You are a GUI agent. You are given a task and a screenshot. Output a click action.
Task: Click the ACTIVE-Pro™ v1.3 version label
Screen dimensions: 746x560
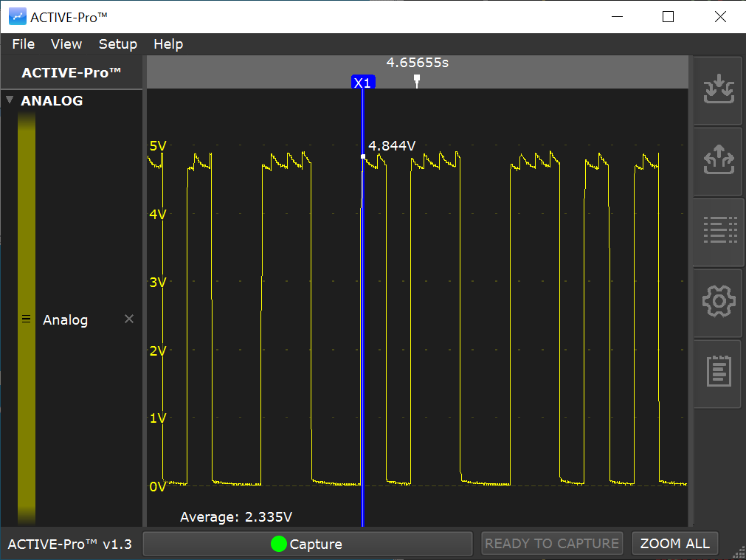69,544
